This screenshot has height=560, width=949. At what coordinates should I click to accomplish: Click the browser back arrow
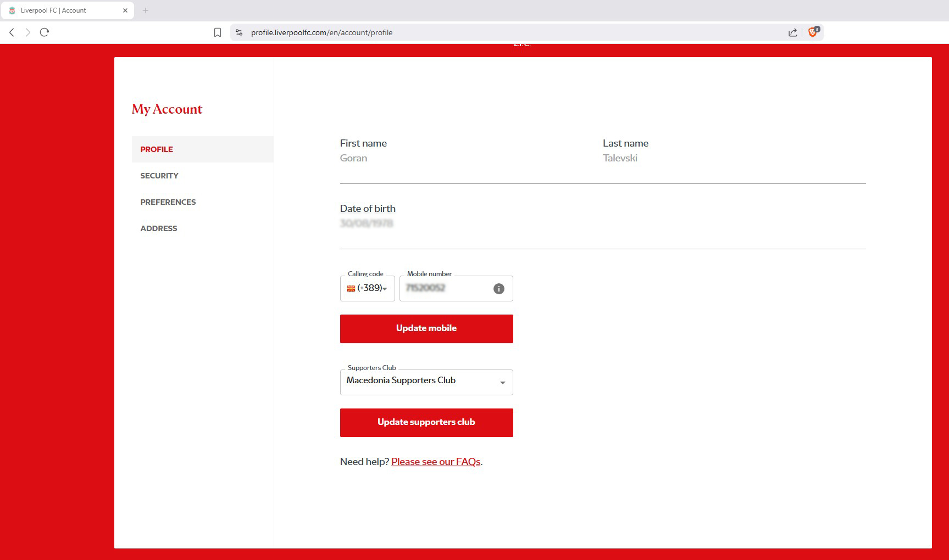pyautogui.click(x=12, y=32)
